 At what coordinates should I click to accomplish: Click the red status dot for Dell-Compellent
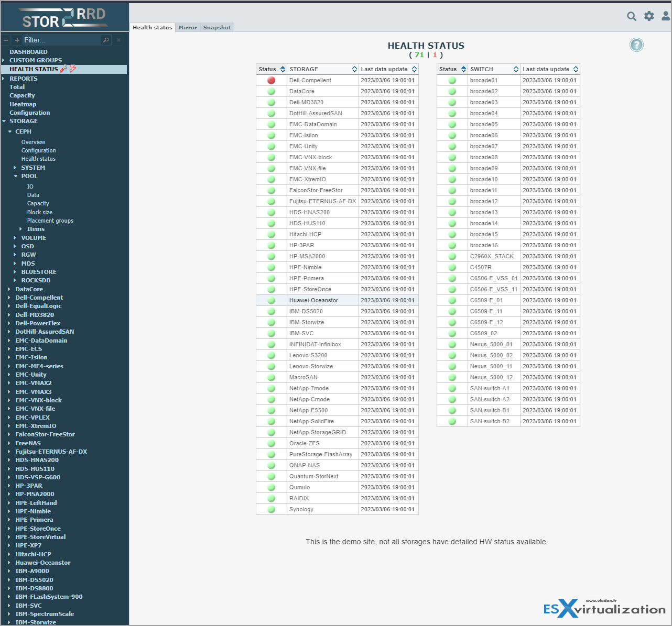271,80
